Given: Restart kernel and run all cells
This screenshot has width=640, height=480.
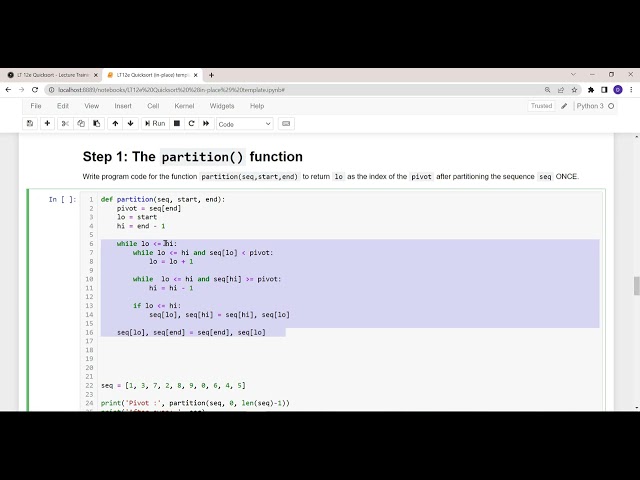Looking at the screenshot, I should [206, 123].
